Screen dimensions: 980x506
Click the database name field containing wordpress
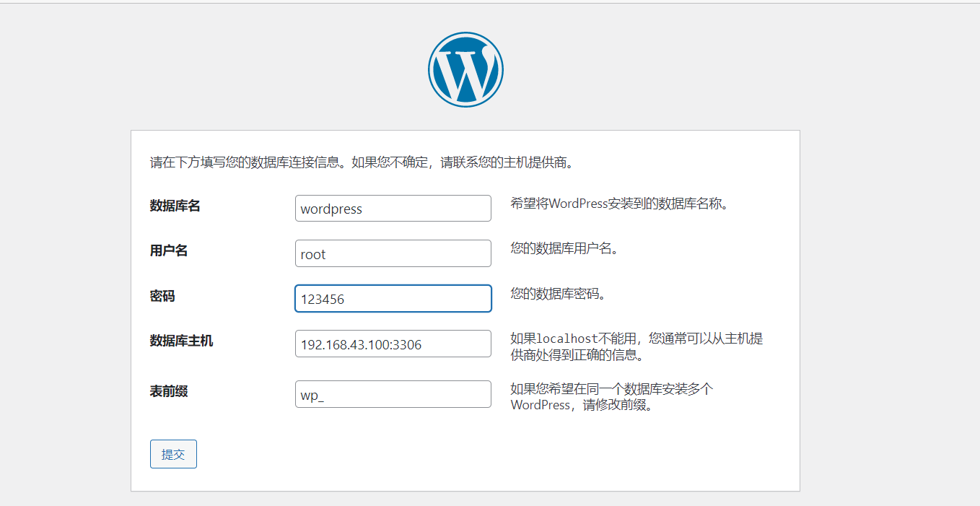click(x=393, y=209)
